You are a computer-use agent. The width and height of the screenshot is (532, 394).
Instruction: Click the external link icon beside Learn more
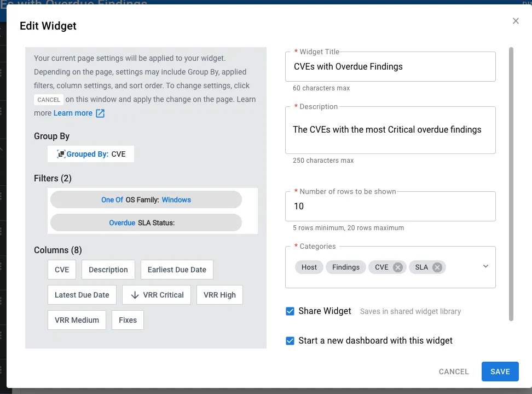coord(100,113)
